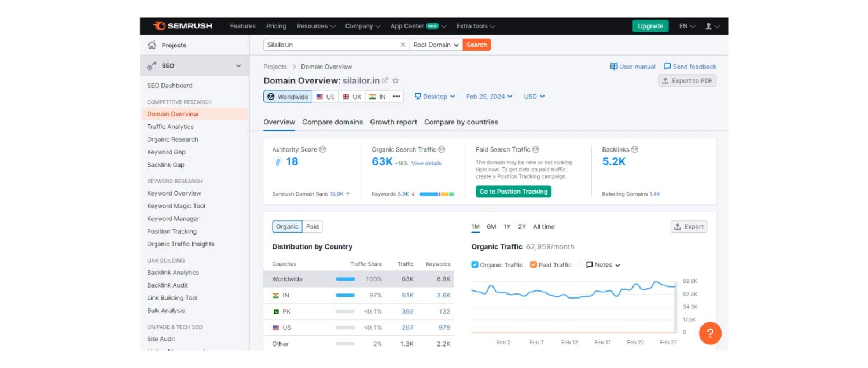Viewport: 868px width, 368px height.
Task: Open Traffic Analytics in sidebar
Action: (x=170, y=127)
